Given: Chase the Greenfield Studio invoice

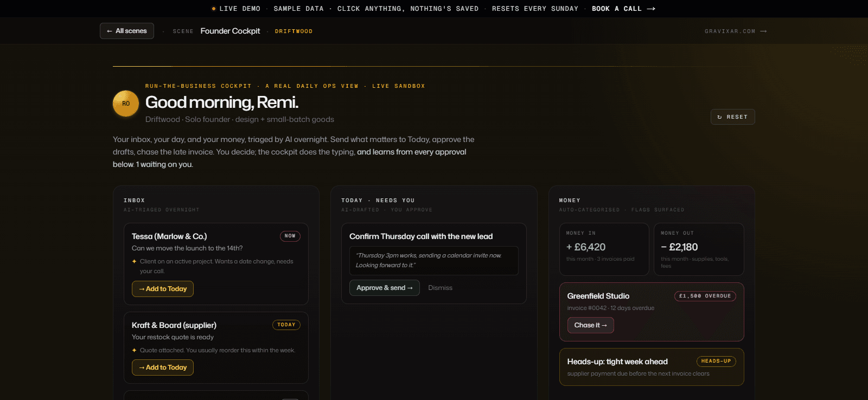Looking at the screenshot, I should pos(591,325).
